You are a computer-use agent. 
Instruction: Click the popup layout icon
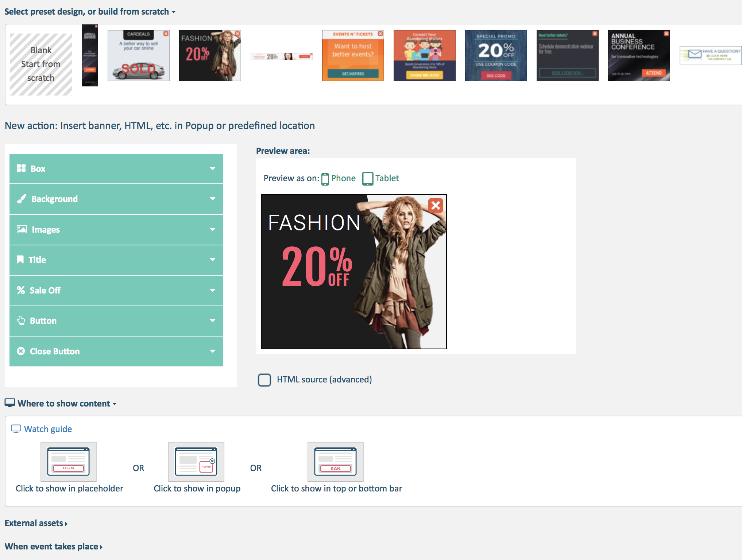196,462
